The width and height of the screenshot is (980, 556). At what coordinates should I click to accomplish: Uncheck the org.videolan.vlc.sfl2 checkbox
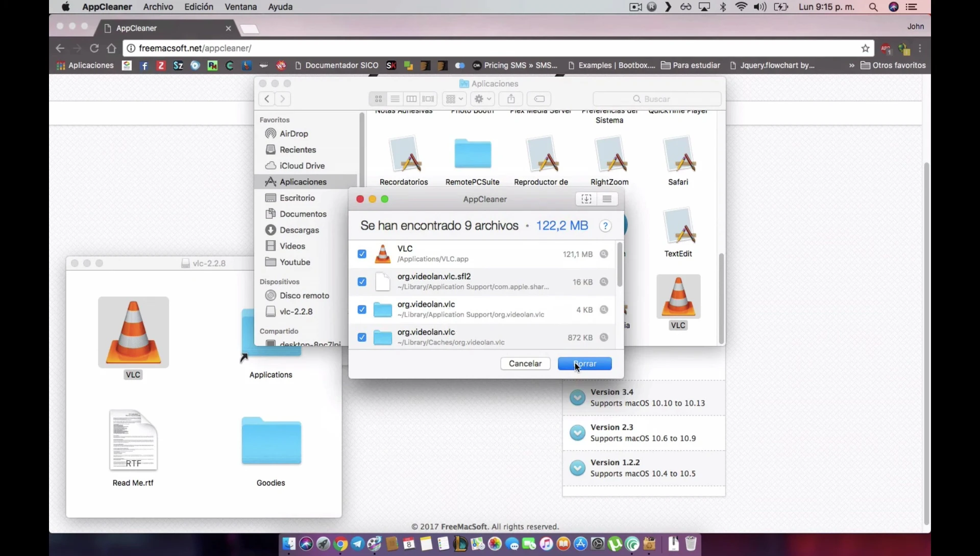coord(362,282)
